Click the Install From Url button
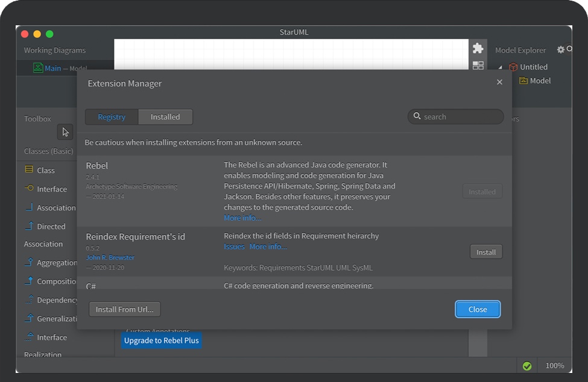 pyautogui.click(x=124, y=309)
